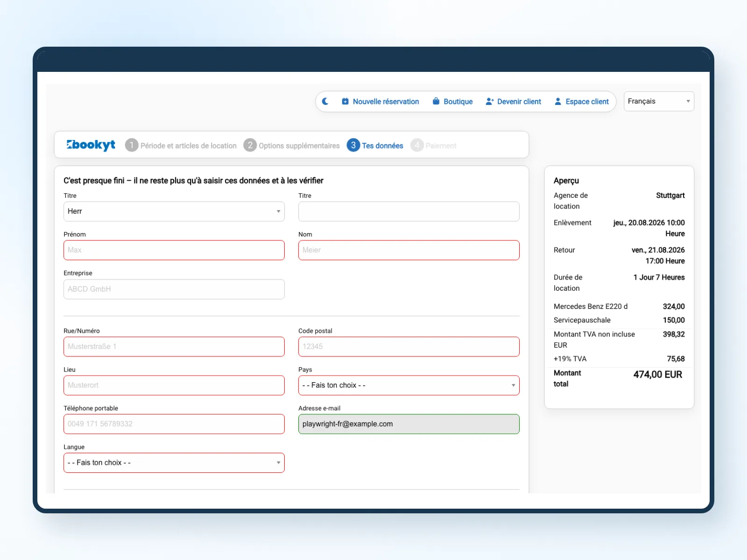Toggle dark mode moon icon

(x=325, y=101)
